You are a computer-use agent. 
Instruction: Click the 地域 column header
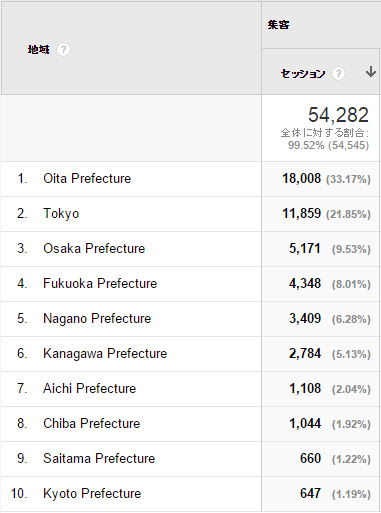(39, 50)
